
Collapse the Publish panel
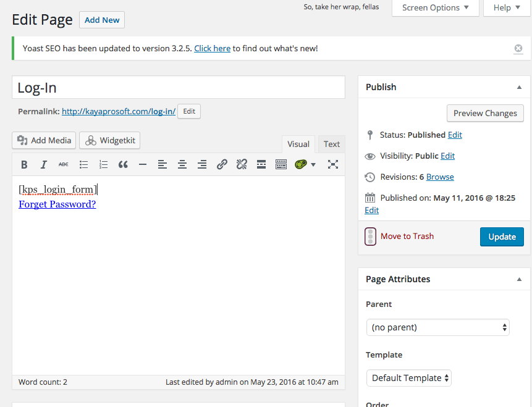point(519,87)
